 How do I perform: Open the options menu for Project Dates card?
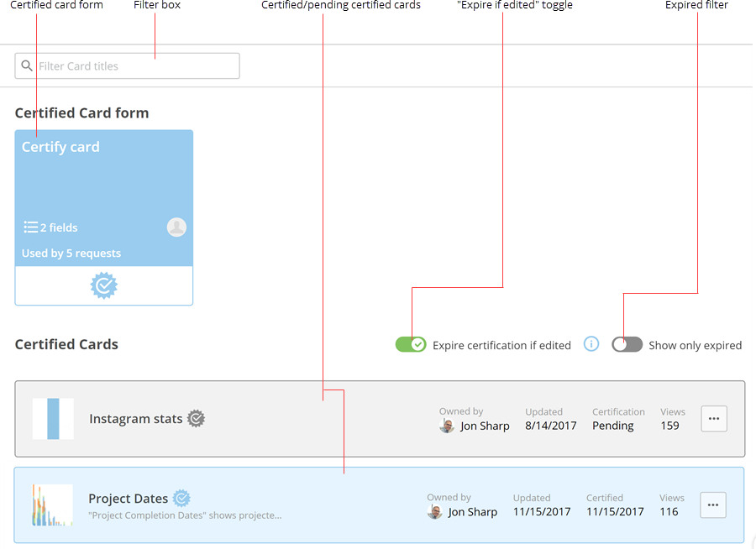[x=712, y=505]
